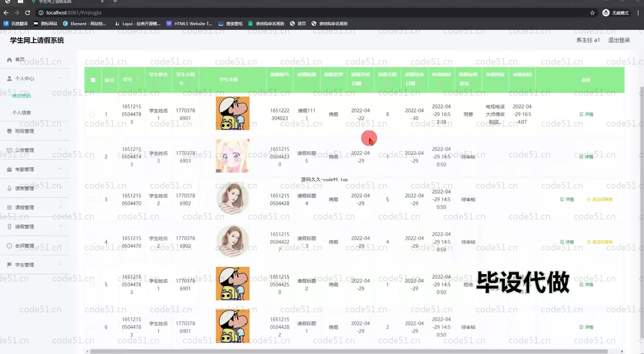This screenshot has height=354, width=644.
Task: Click the 退出登录 link
Action: tap(619, 40)
